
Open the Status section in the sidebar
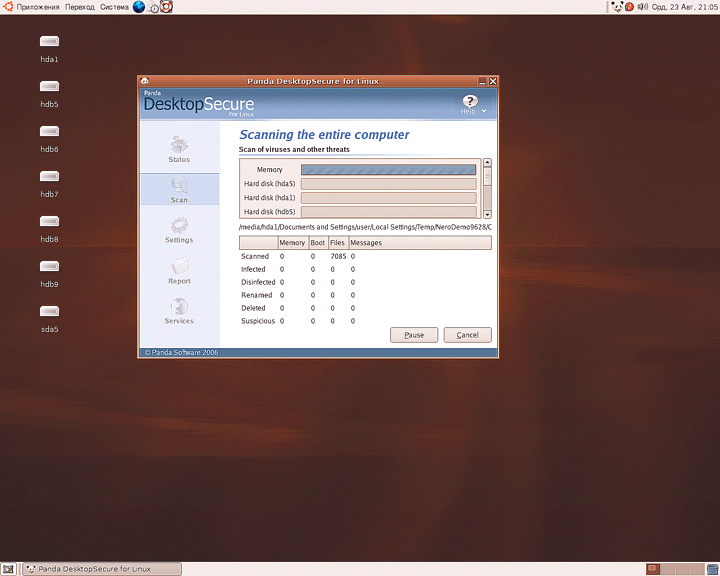[179, 149]
